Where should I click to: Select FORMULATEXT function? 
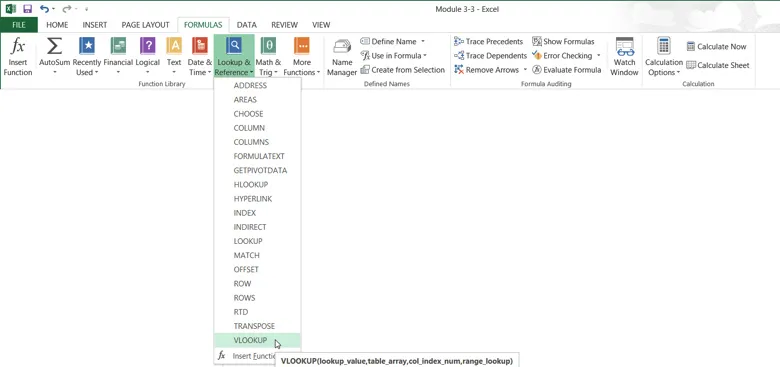pyautogui.click(x=257, y=156)
